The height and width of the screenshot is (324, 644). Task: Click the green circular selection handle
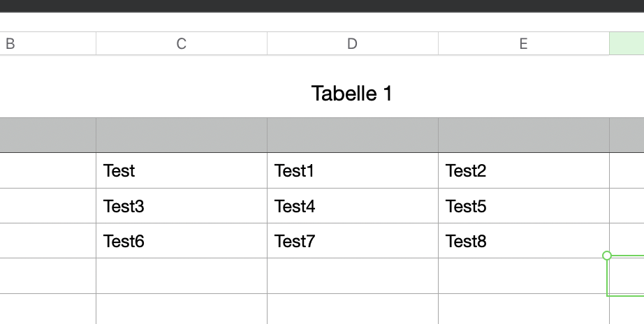pyautogui.click(x=607, y=256)
